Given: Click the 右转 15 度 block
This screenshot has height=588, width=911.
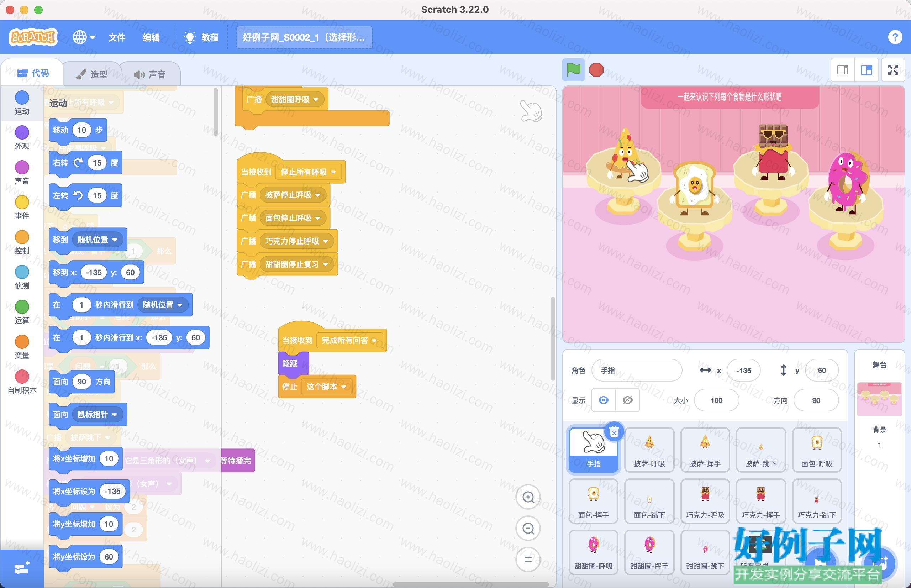Looking at the screenshot, I should (85, 163).
